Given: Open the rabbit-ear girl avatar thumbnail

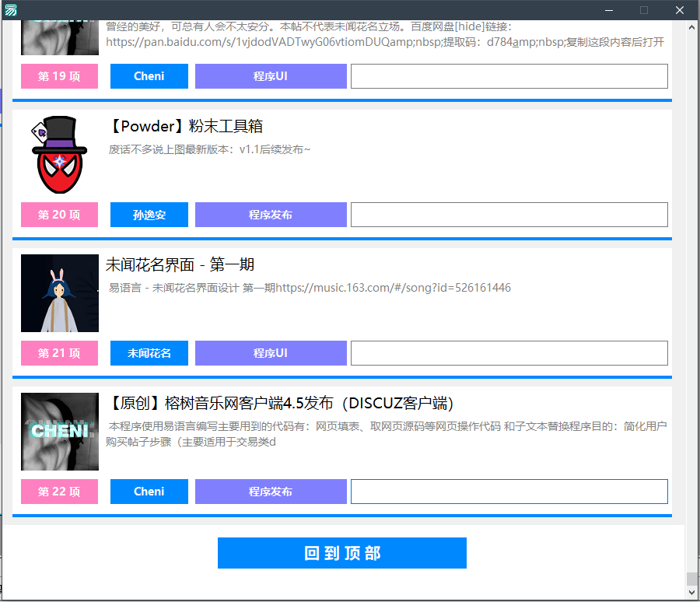Looking at the screenshot, I should tap(59, 293).
